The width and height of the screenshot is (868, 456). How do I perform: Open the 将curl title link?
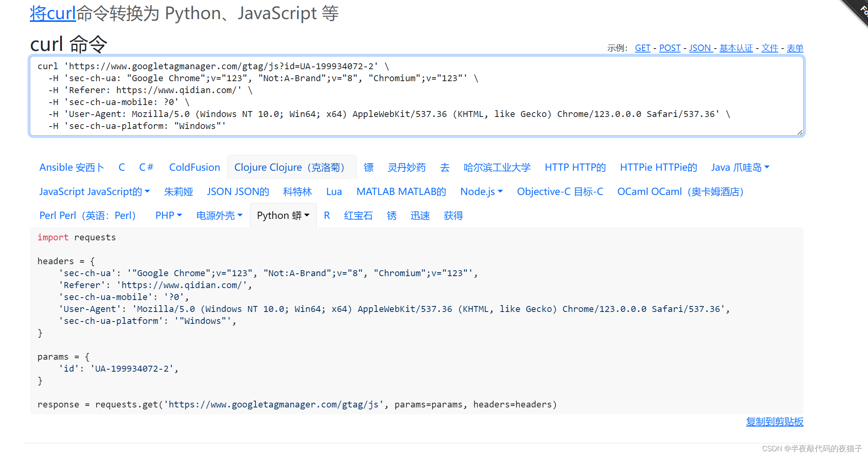pyautogui.click(x=53, y=14)
